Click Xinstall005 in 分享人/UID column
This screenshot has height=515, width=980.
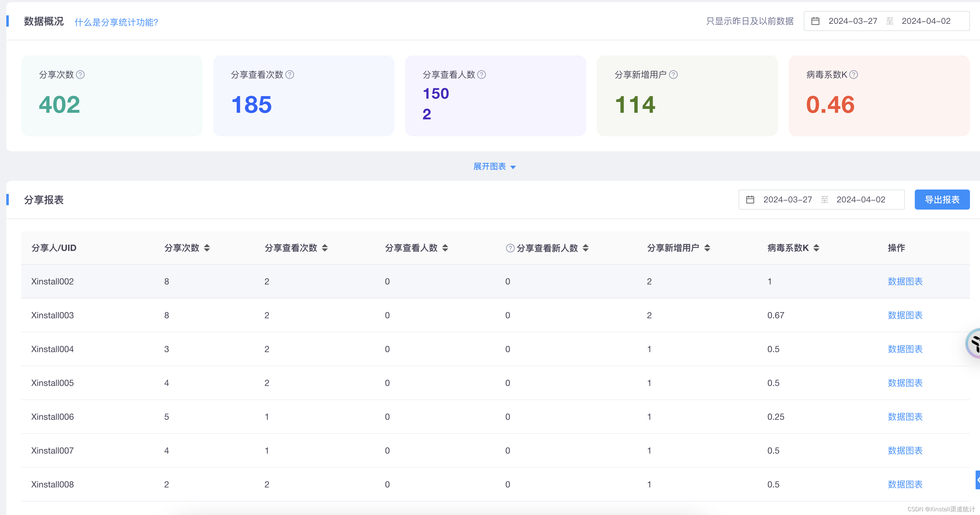[x=52, y=383]
